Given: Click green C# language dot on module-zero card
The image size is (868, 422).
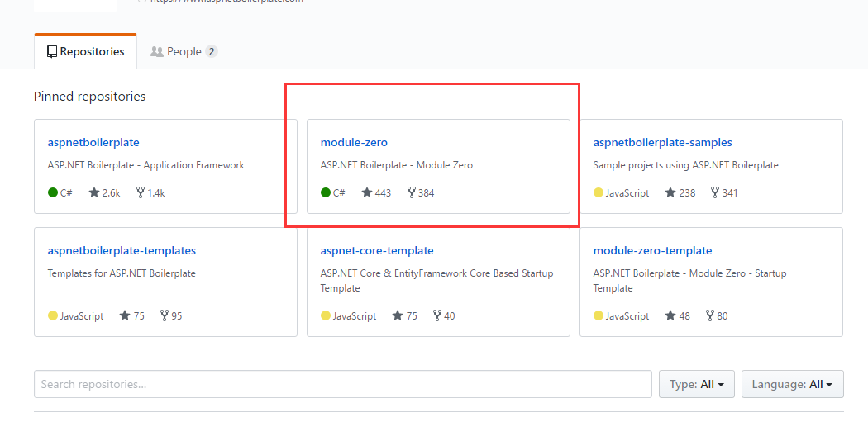Looking at the screenshot, I should click(x=326, y=192).
